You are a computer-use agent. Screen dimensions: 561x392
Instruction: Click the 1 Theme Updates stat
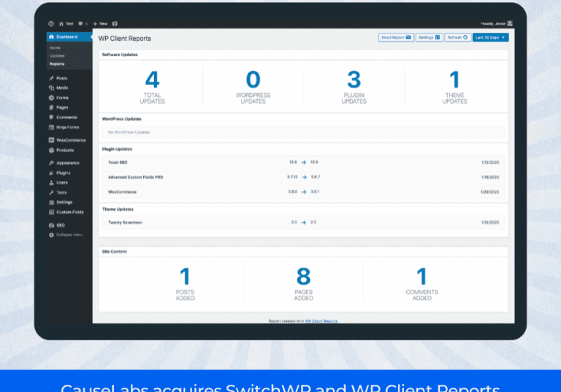point(455,87)
